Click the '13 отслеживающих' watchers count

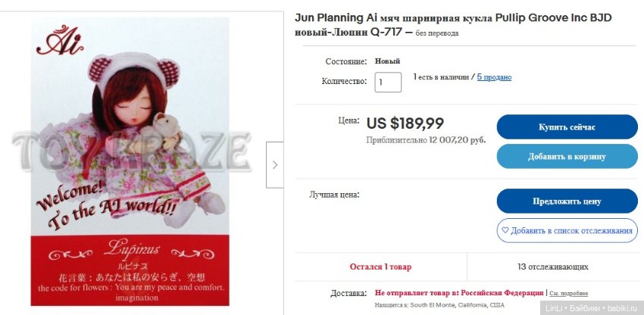click(x=553, y=267)
